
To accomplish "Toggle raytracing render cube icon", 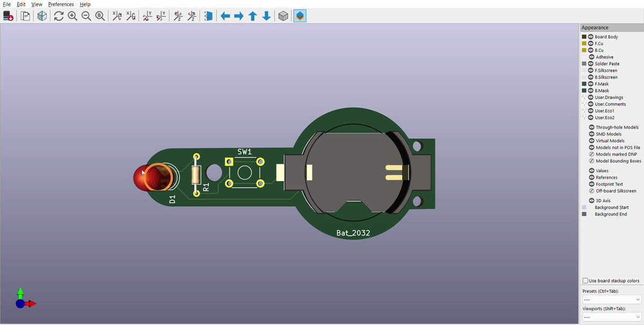I will (42, 16).
